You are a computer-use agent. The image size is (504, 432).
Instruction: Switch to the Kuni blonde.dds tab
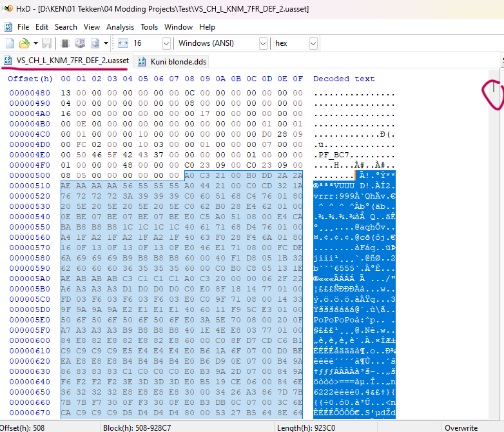point(172,61)
